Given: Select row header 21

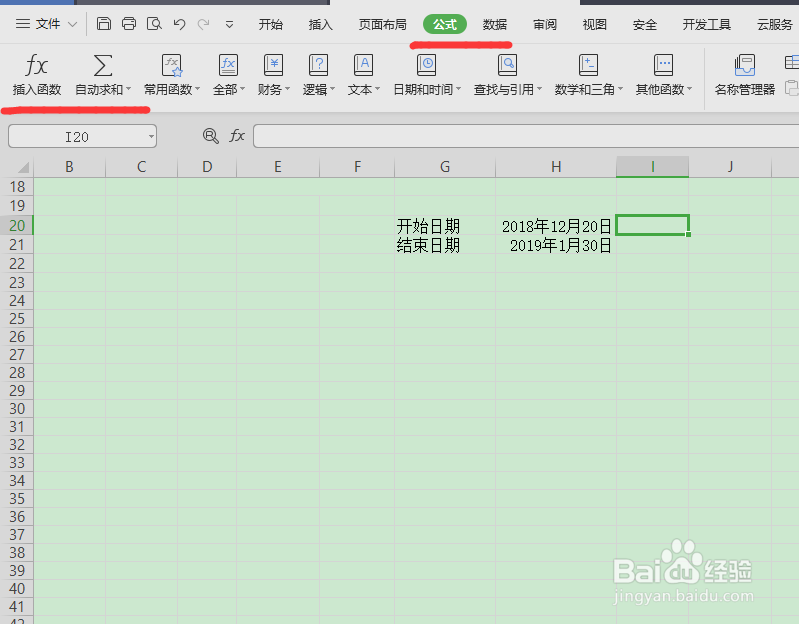Looking at the screenshot, I should coord(17,245).
